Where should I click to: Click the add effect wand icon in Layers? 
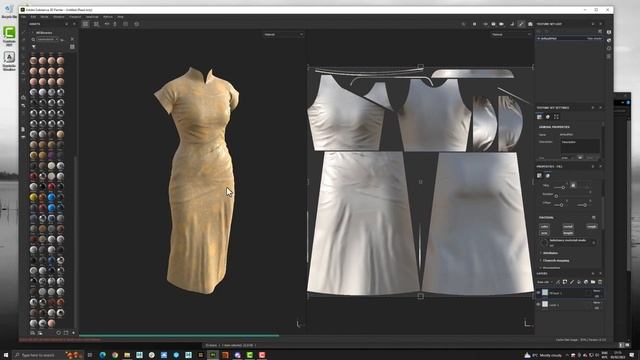point(558,282)
